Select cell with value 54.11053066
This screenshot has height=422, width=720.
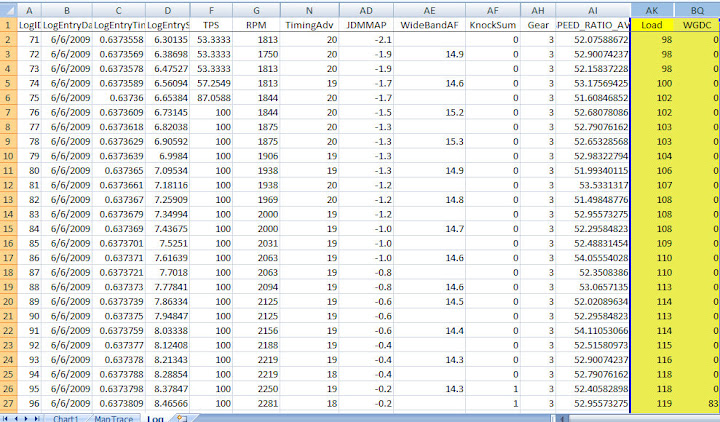pyautogui.click(x=593, y=331)
